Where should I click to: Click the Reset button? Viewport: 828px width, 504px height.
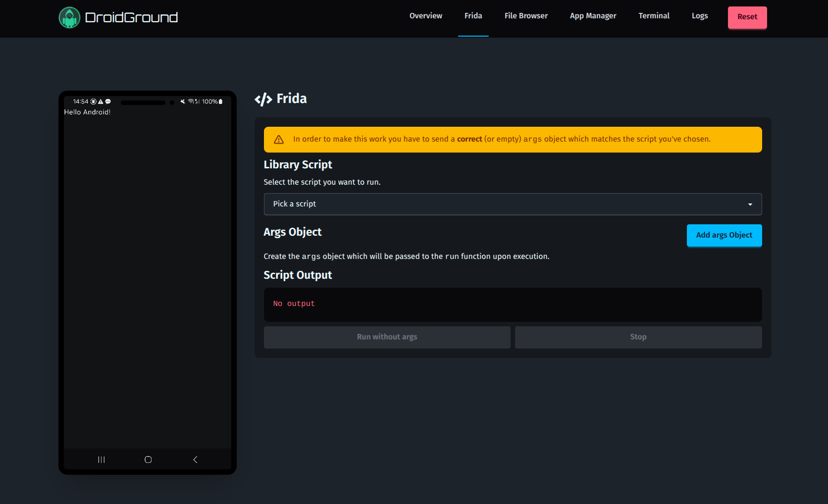tap(747, 17)
